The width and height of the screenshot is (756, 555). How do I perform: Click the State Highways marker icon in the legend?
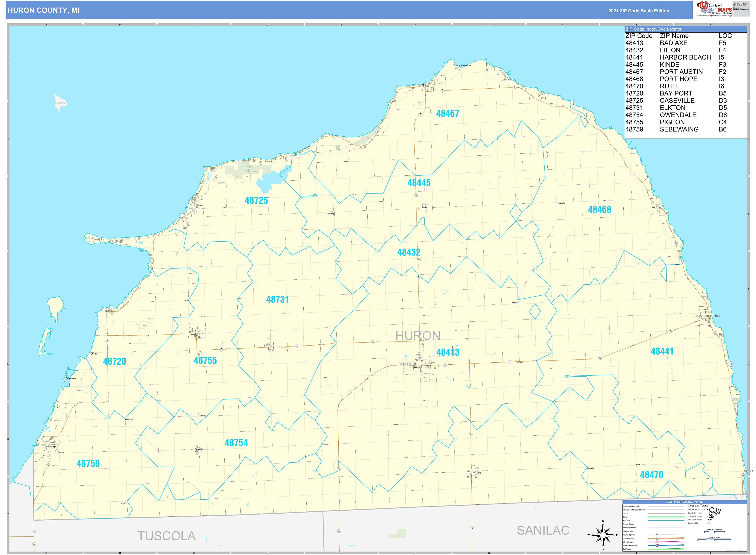pos(657,539)
